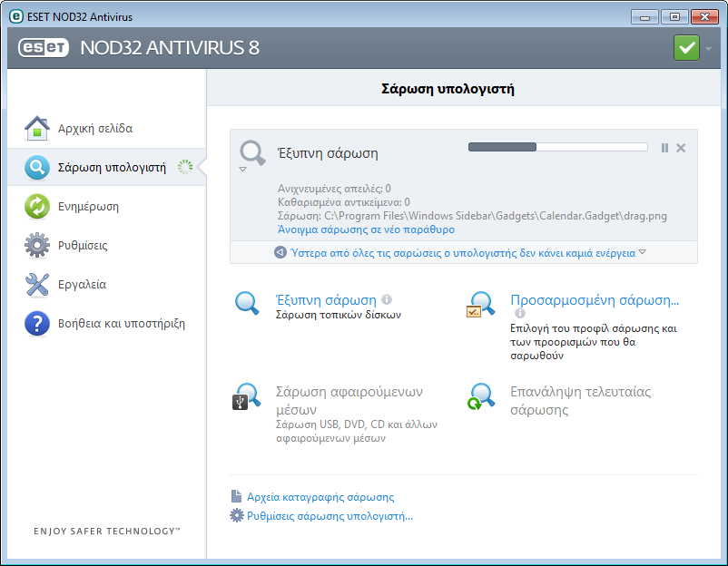Click the Προσαρμοσμένη σάρωση magnifier icon

click(x=480, y=305)
